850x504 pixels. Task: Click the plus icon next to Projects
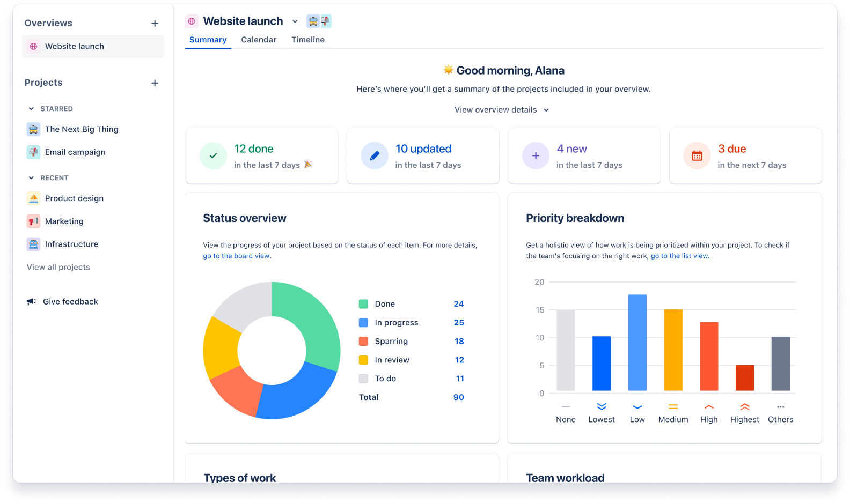[x=155, y=83]
